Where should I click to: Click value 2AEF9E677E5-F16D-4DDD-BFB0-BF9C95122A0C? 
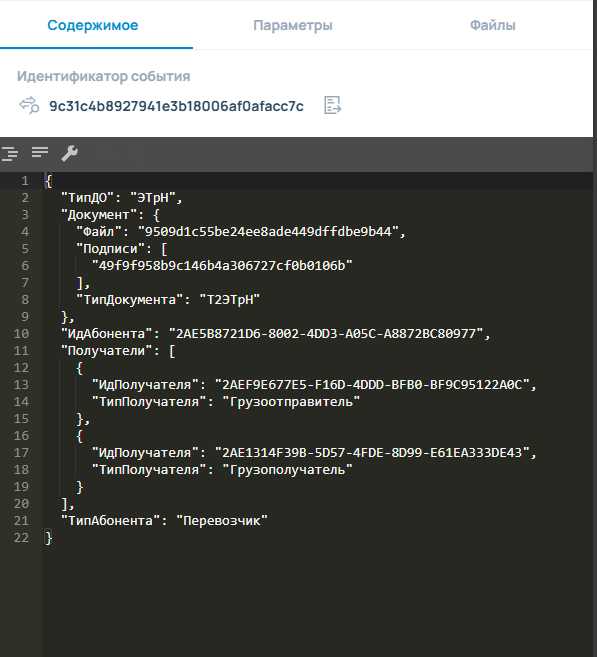(372, 384)
